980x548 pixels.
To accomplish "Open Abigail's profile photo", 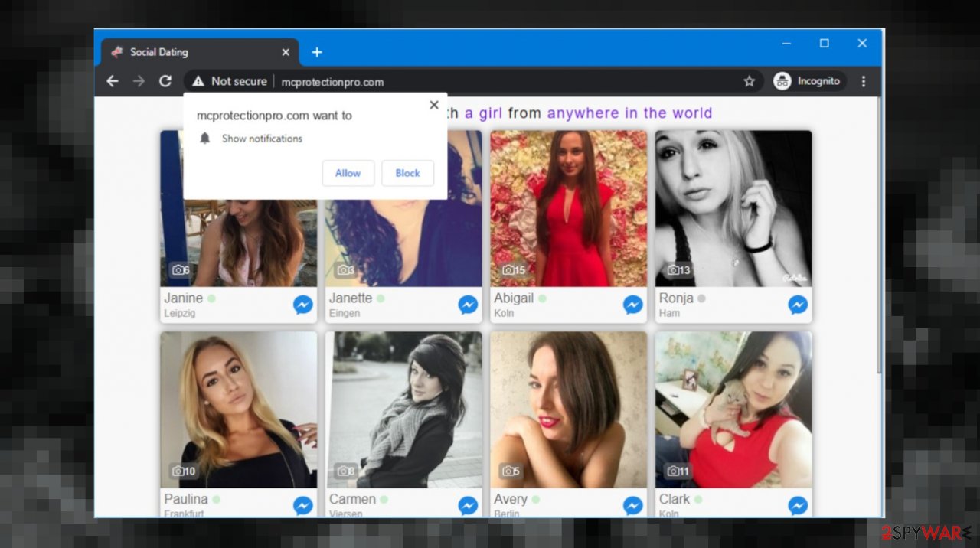I will (569, 208).
